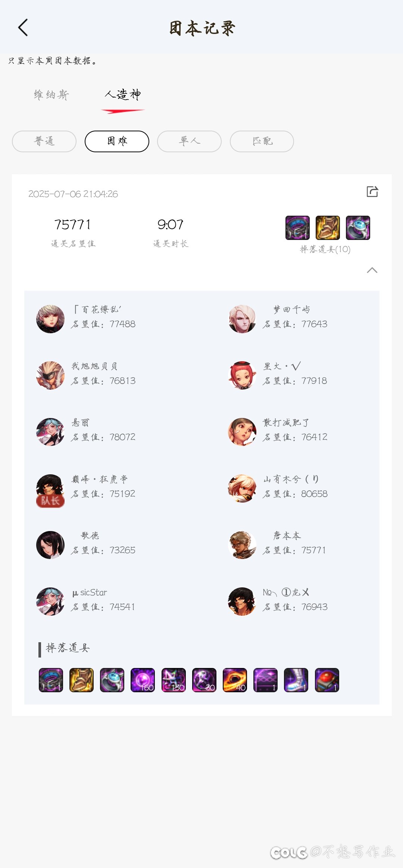
Task: Select the 困难 difficulty button
Action: (x=117, y=141)
